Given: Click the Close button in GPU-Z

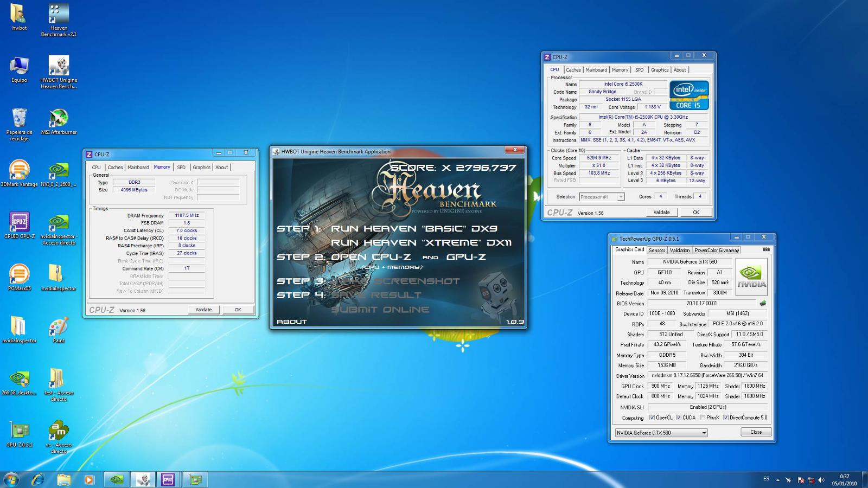Looking at the screenshot, I should 756,432.
